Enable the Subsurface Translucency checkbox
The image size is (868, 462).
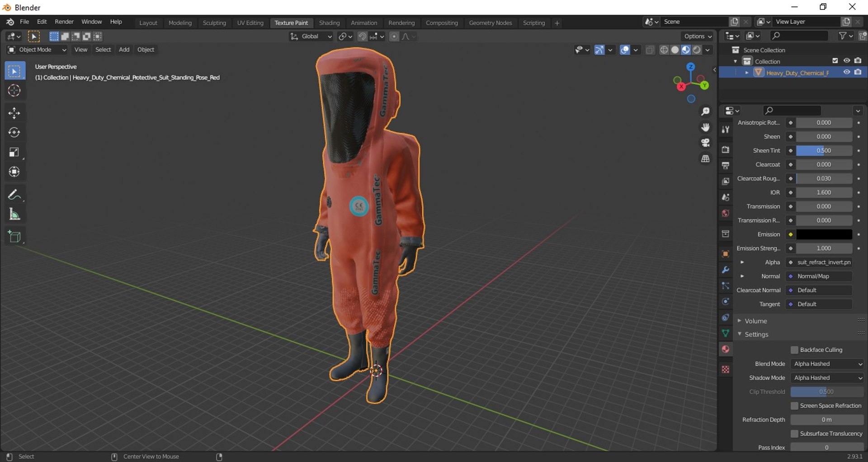794,434
